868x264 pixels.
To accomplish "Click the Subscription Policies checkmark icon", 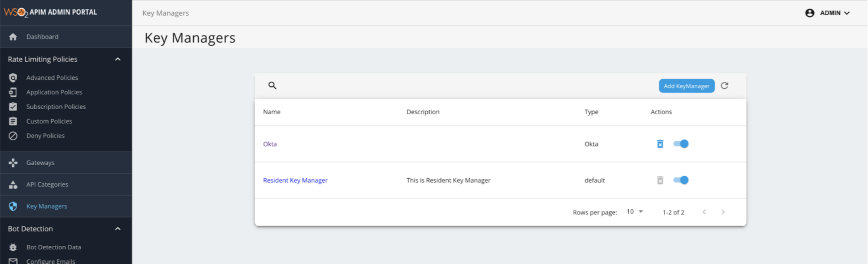I will [13, 107].
